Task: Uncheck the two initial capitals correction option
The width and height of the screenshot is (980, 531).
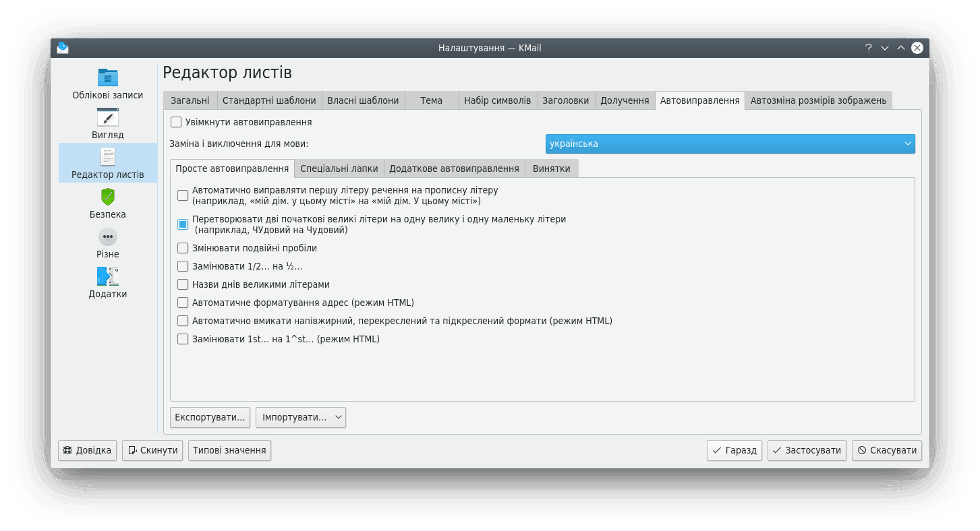Action: [x=183, y=224]
